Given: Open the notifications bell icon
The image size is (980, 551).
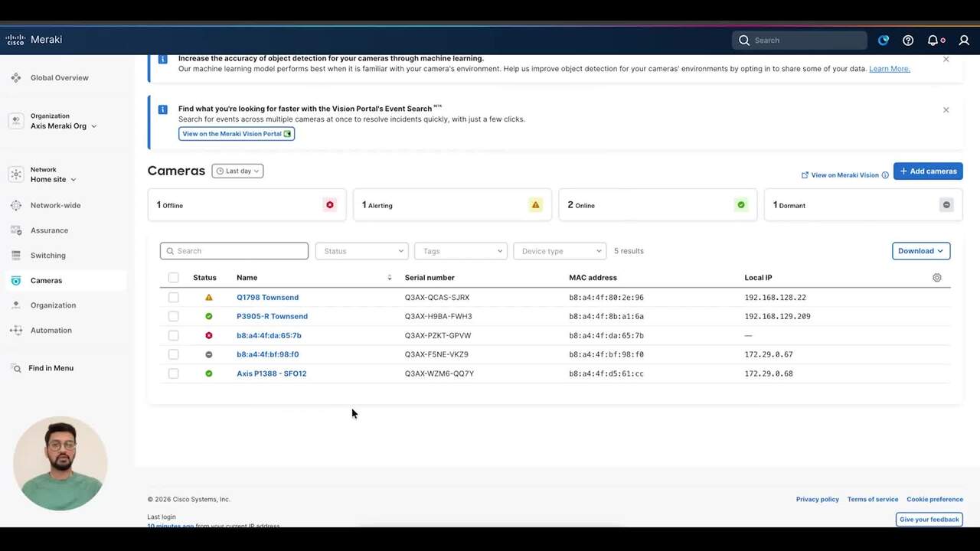Looking at the screenshot, I should [x=933, y=41].
